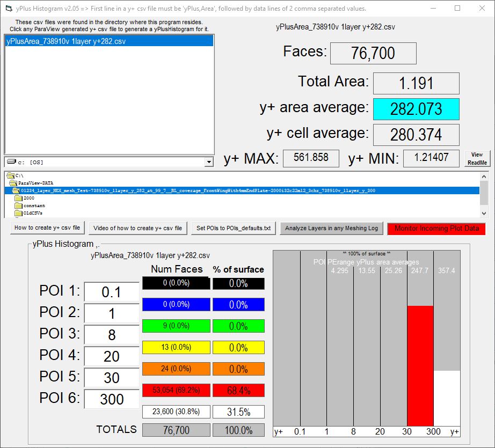Click the POI 1 value field
This screenshot has width=495, height=448.
(112, 292)
